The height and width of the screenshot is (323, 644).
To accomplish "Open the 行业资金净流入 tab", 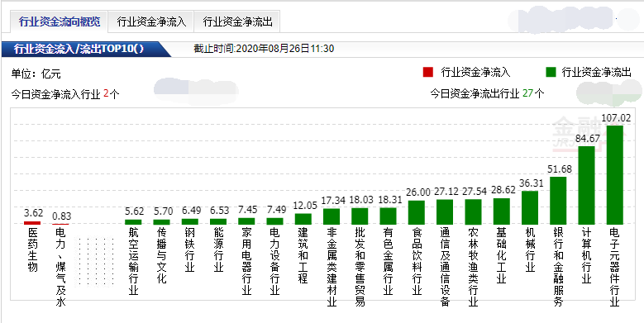I will pos(151,22).
